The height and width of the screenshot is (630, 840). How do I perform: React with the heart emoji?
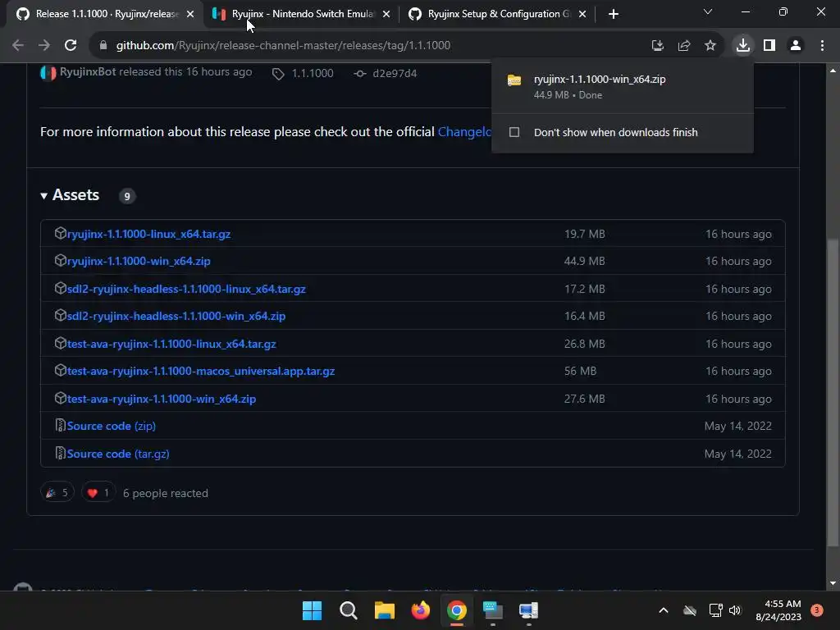98,493
